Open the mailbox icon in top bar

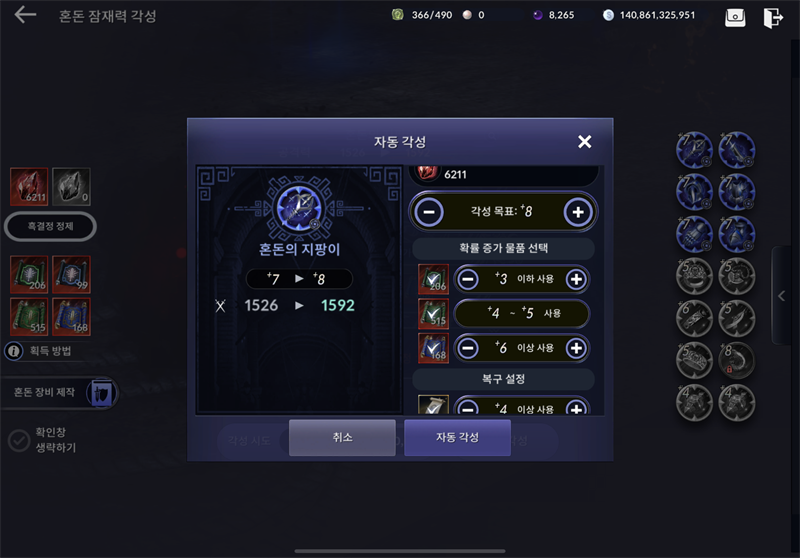coord(735,17)
